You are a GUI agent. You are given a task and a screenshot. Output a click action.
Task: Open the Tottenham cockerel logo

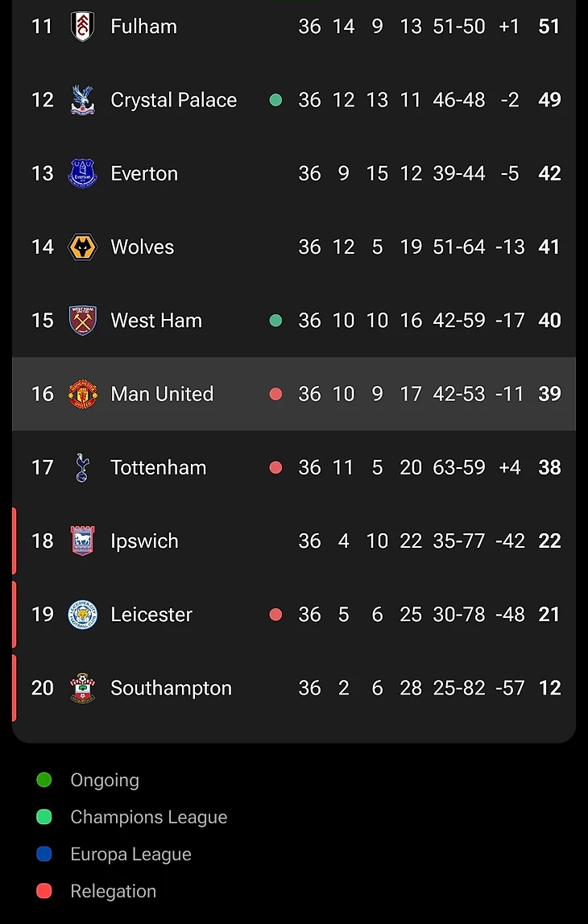click(x=82, y=467)
